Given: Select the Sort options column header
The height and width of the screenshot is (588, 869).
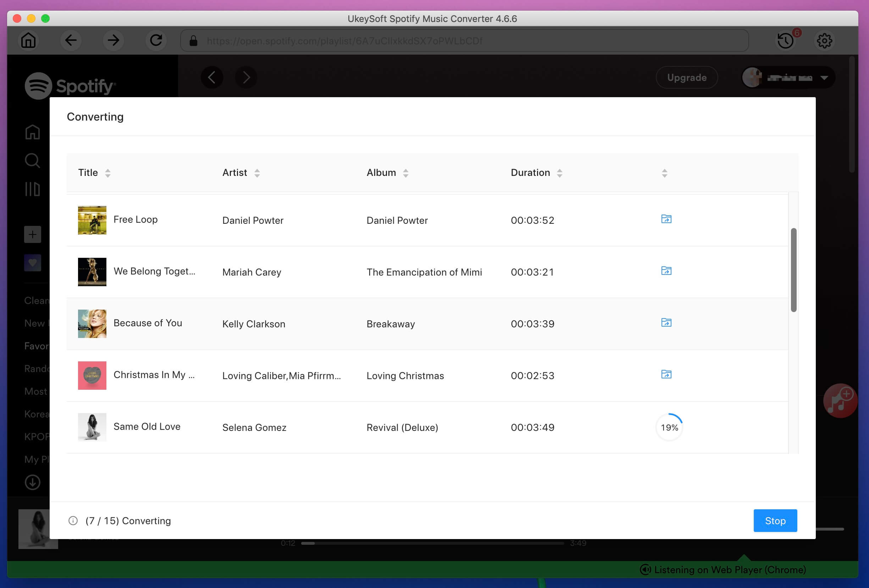Looking at the screenshot, I should [x=665, y=172].
